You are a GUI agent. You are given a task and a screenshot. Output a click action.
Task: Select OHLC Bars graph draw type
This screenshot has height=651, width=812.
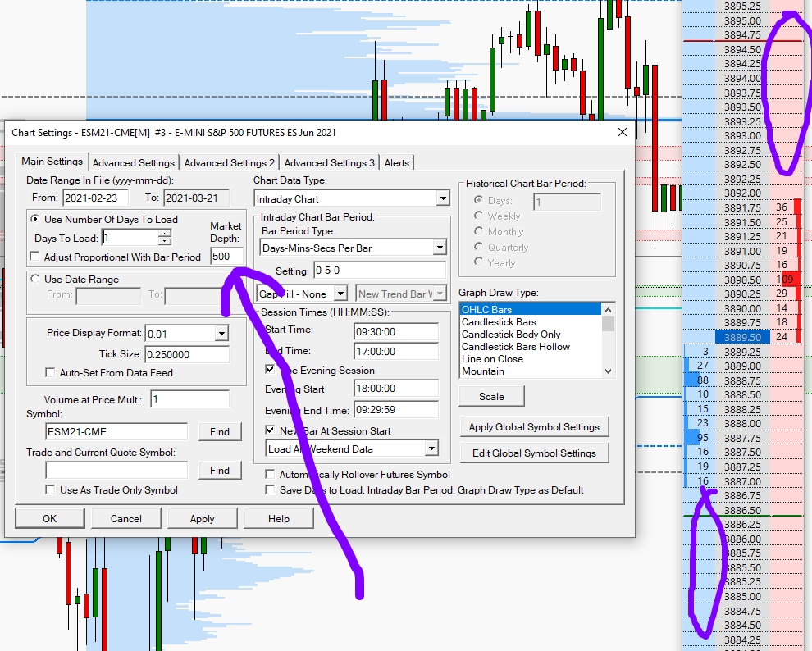click(531, 309)
